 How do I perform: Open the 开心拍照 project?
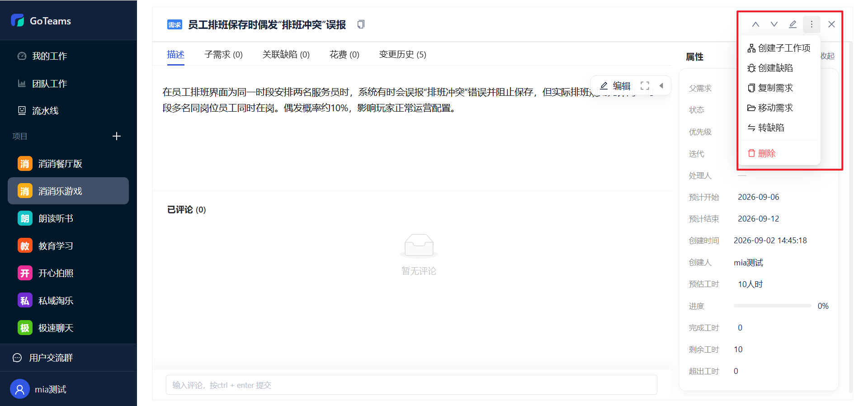point(68,273)
